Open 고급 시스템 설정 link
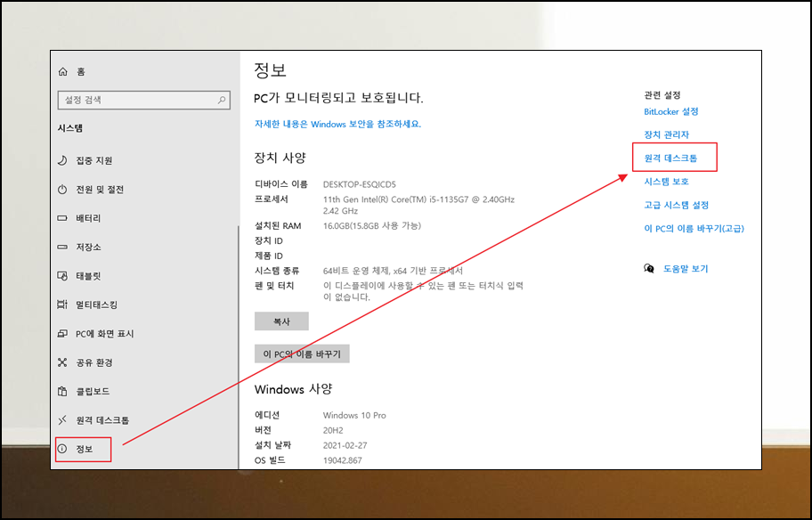The height and width of the screenshot is (520, 812). click(677, 205)
